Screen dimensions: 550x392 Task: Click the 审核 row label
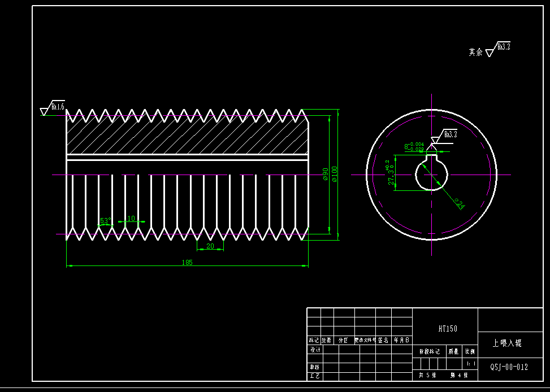point(315,367)
